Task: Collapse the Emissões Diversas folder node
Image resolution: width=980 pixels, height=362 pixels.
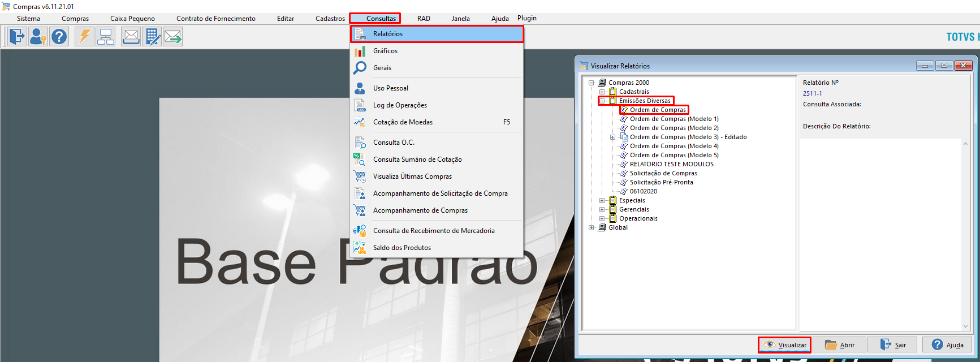Action: [x=602, y=101]
